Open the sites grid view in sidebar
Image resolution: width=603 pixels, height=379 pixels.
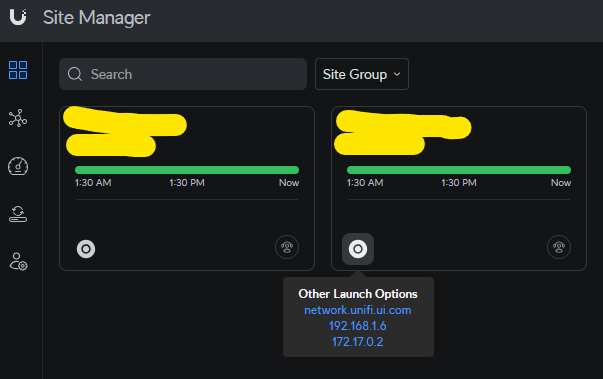tap(18, 70)
